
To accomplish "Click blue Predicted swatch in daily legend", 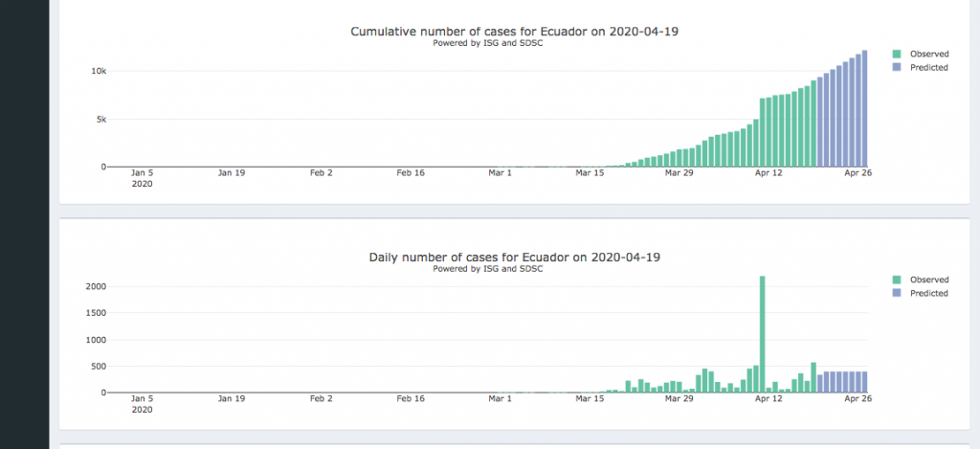I will [897, 294].
